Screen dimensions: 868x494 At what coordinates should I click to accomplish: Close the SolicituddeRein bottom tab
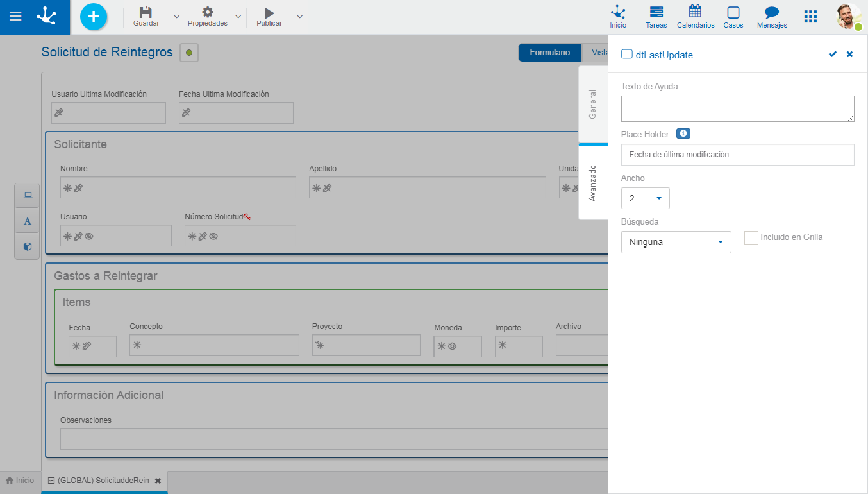click(x=158, y=481)
